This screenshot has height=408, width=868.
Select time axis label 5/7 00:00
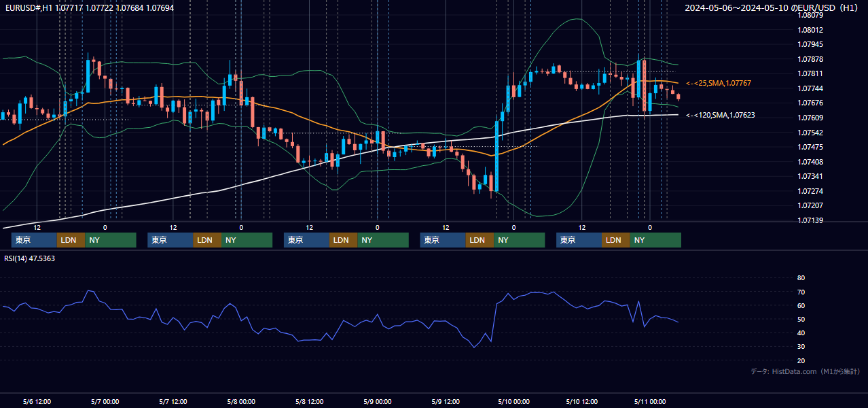pyautogui.click(x=105, y=401)
